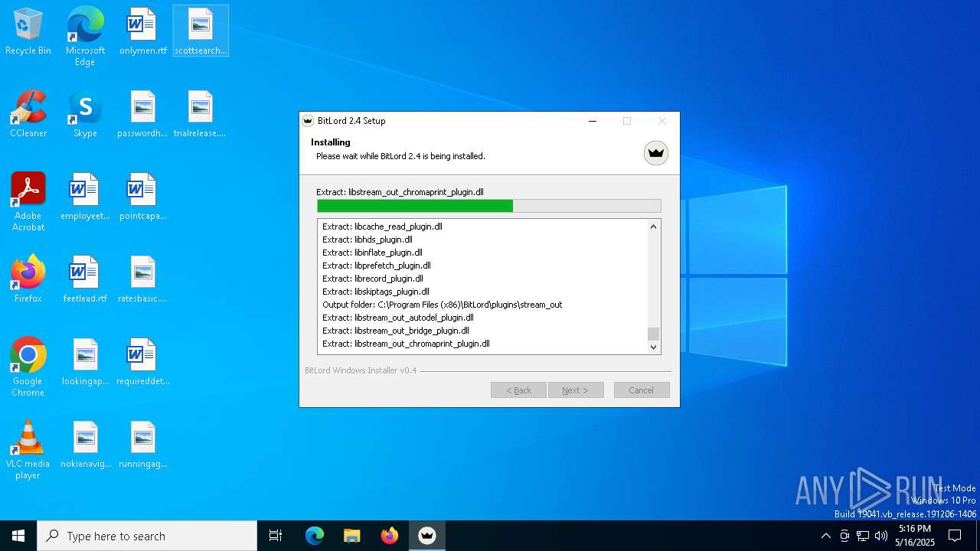Select the requireddet... Word document
The height and width of the screenshot is (551, 980).
[x=142, y=363]
